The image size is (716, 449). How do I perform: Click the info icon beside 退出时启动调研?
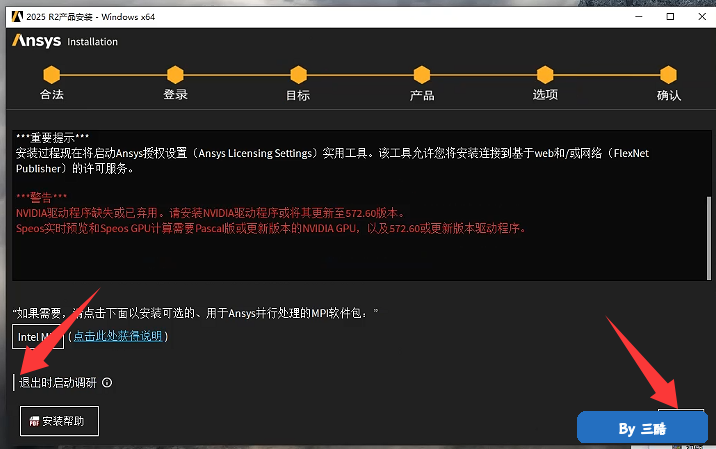pyautogui.click(x=107, y=382)
